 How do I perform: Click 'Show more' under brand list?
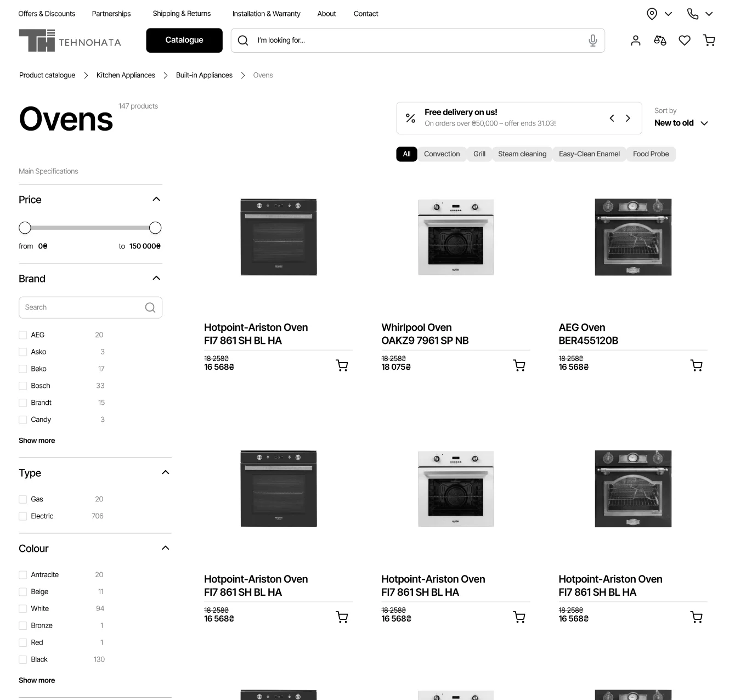click(36, 440)
